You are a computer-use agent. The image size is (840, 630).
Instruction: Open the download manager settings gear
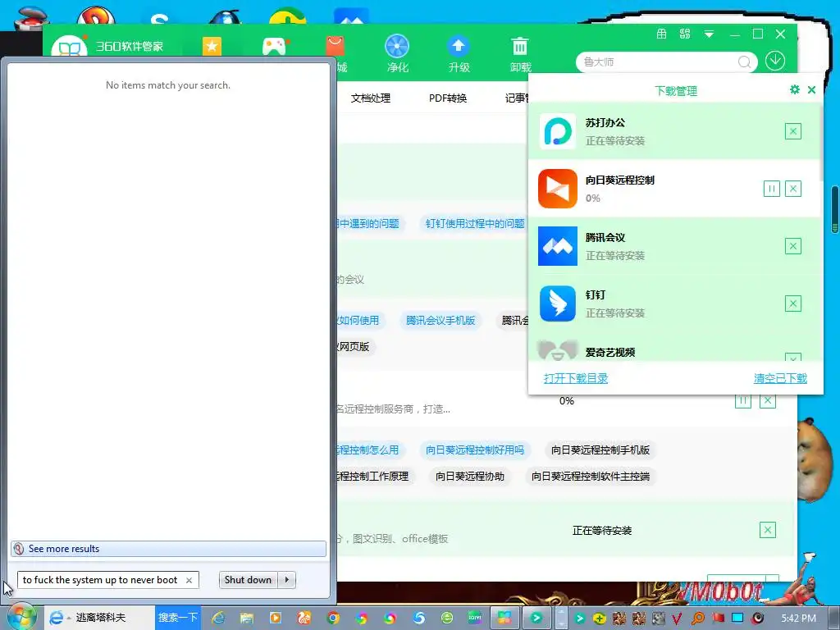click(x=794, y=89)
